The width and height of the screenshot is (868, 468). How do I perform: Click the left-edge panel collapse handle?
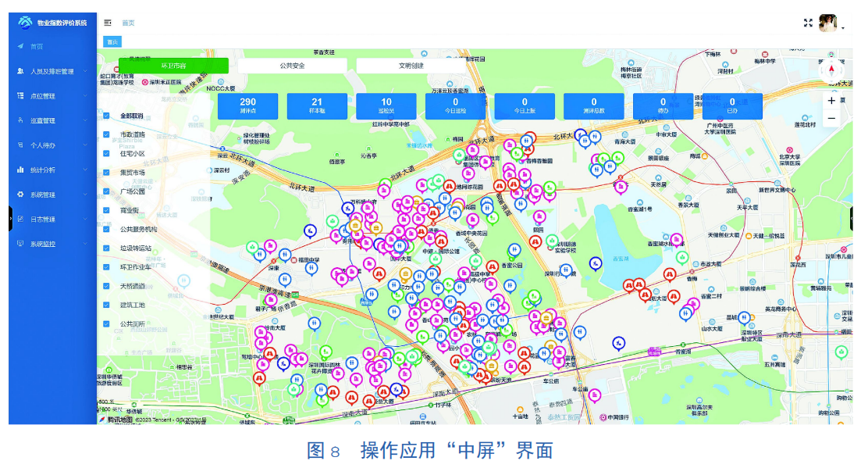point(11,218)
